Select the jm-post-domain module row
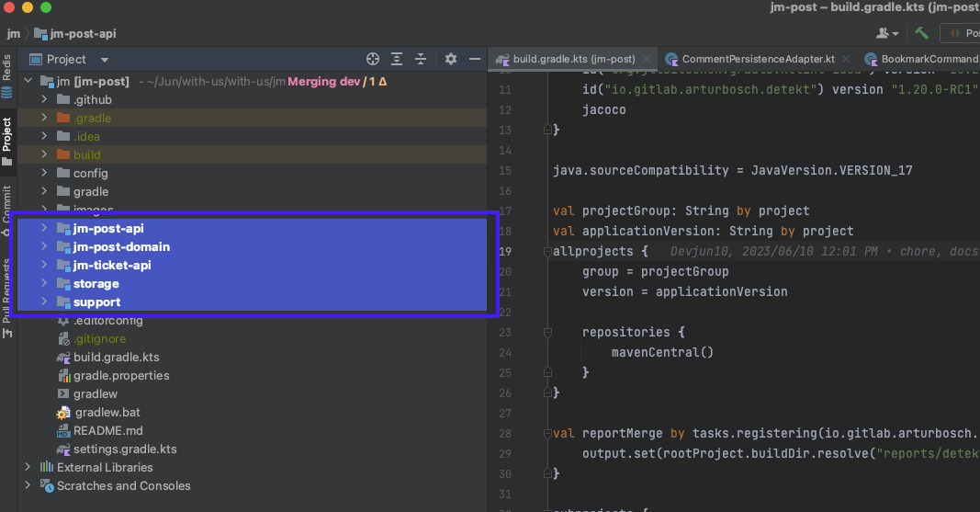The image size is (980, 512). 252,246
